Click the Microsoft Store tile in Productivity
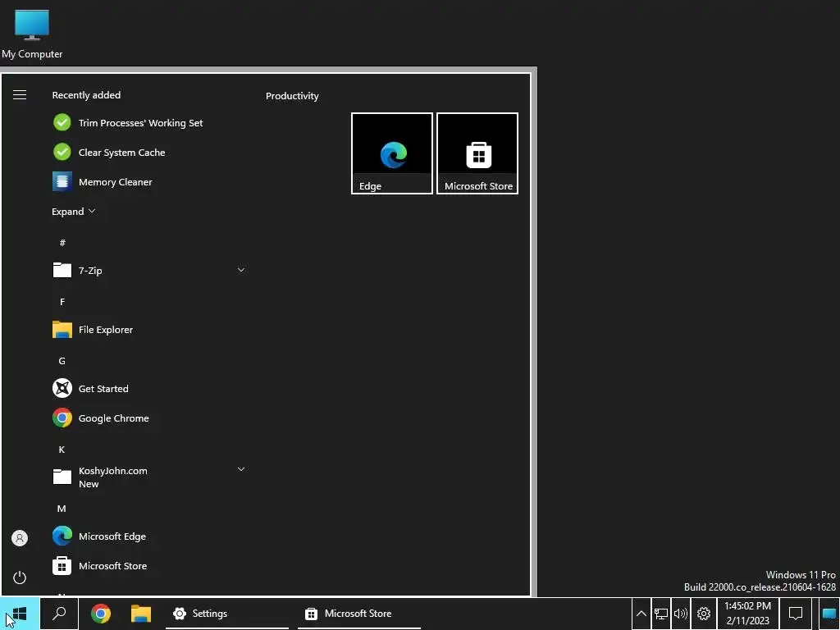The width and height of the screenshot is (840, 630). tap(477, 153)
